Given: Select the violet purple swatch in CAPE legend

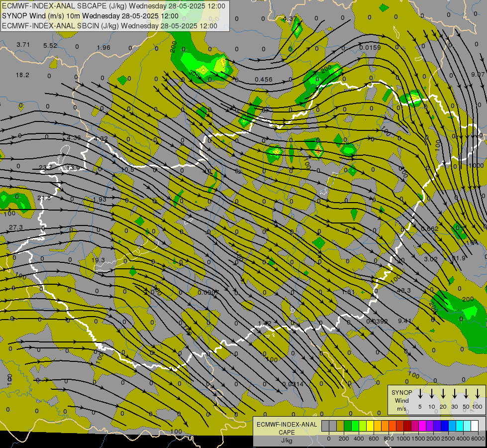Looking at the screenshot, I should pos(430,426).
